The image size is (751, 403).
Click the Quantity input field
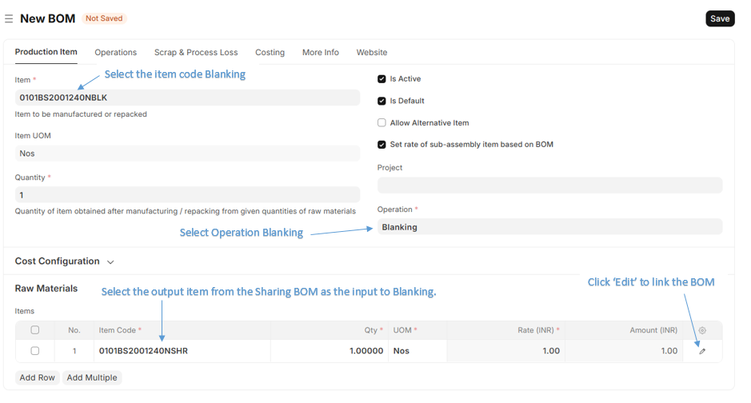point(187,195)
